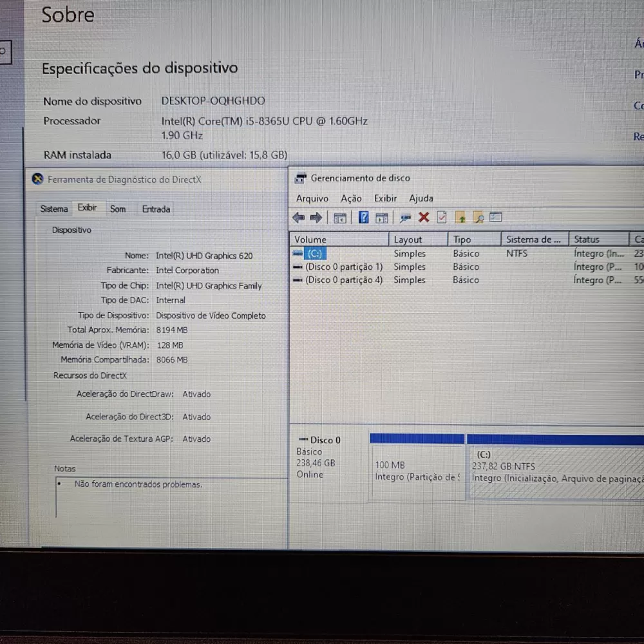Click the red X delete icon

pos(424,217)
